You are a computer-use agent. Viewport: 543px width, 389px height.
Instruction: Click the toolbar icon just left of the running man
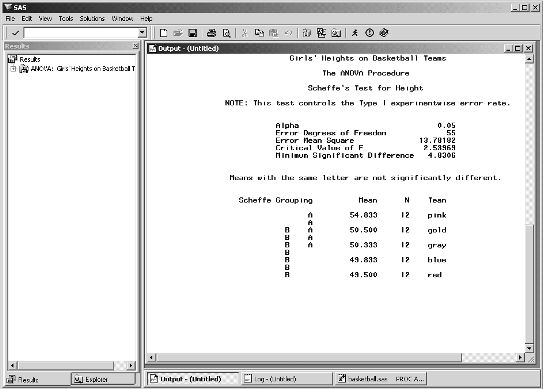tap(336, 33)
